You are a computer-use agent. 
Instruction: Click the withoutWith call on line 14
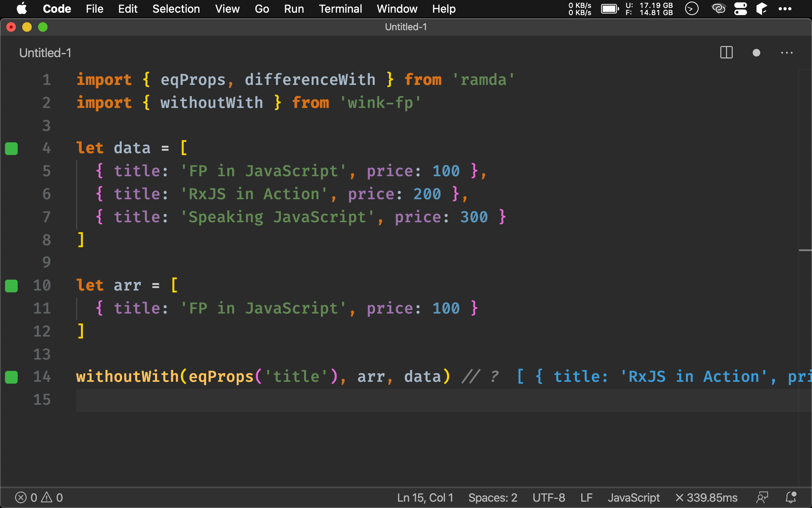127,377
